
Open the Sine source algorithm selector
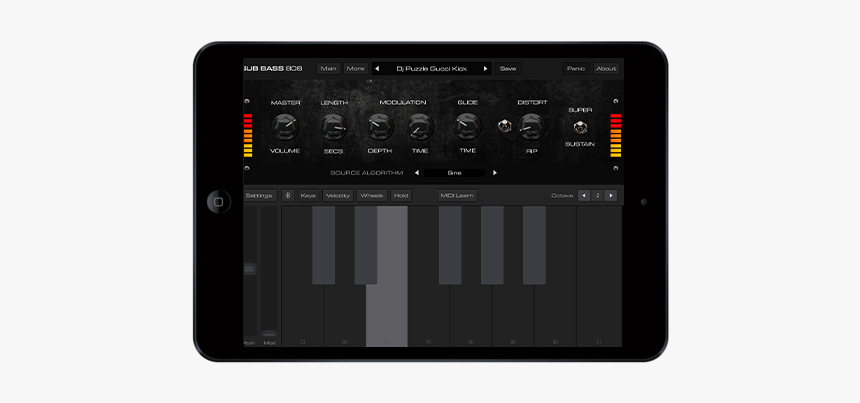click(x=454, y=173)
